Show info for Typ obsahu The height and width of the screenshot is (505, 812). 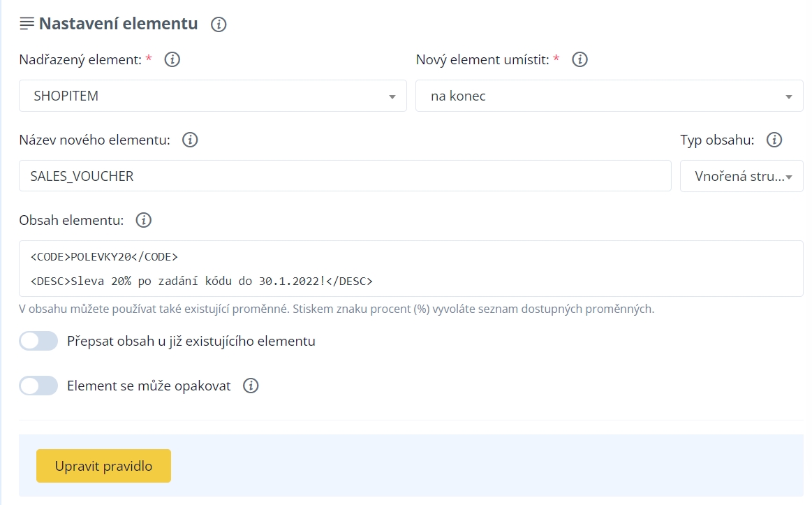point(774,140)
